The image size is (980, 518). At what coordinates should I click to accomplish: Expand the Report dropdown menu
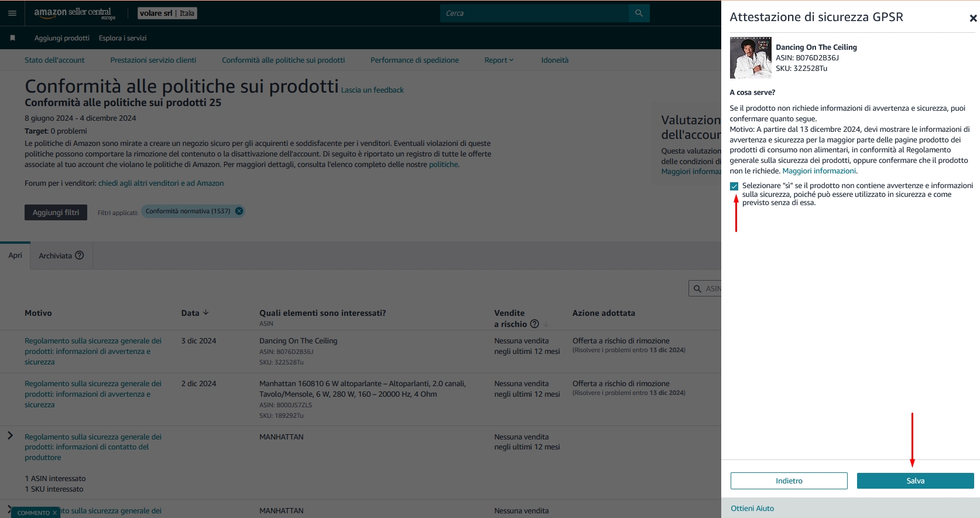499,60
